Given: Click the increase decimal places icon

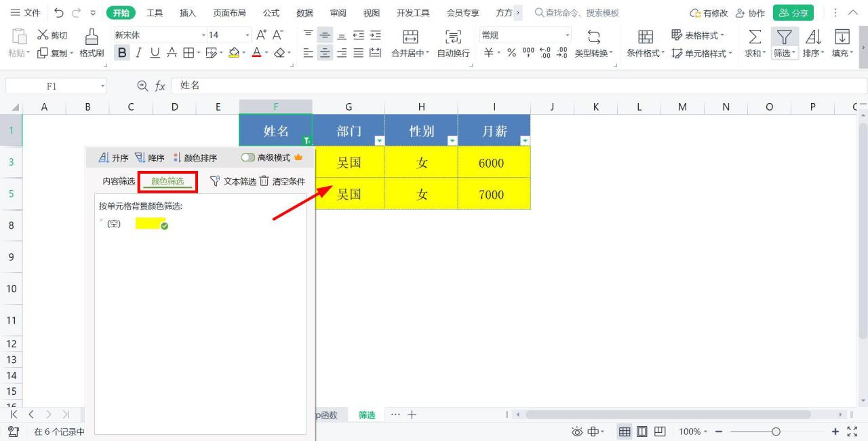Looking at the screenshot, I should pyautogui.click(x=545, y=53).
